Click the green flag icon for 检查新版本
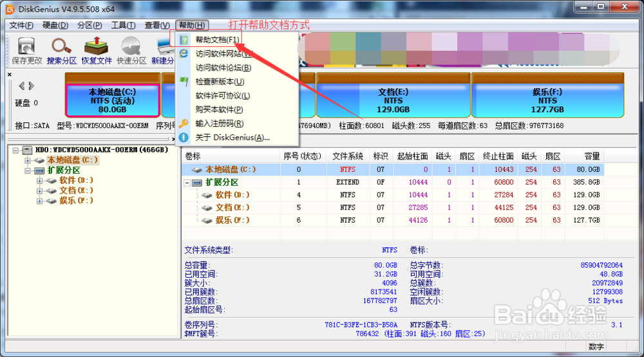 [x=184, y=82]
